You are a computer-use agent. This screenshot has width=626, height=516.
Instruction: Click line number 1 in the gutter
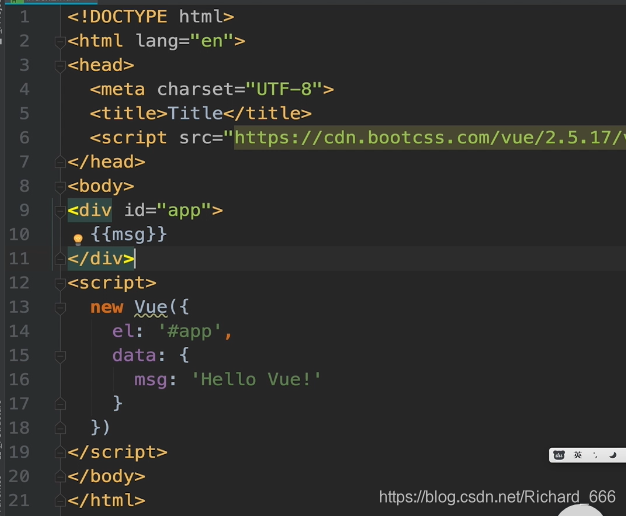click(x=24, y=17)
